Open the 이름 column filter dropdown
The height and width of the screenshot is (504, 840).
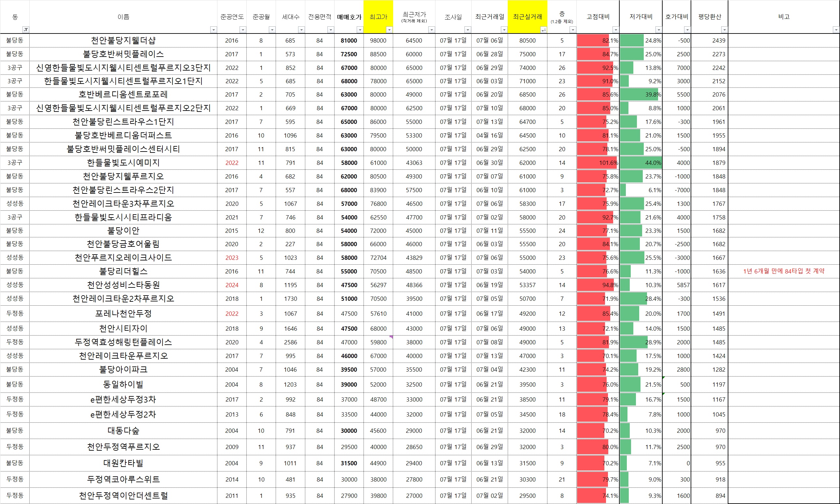pos(213,30)
